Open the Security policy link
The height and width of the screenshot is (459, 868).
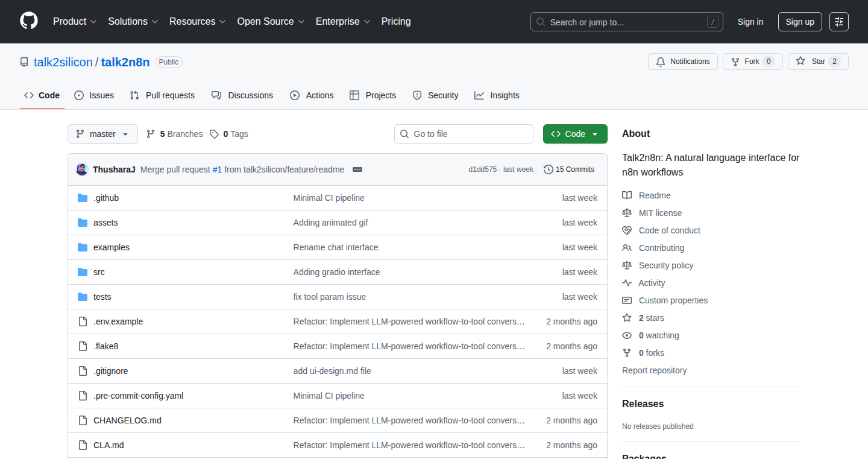click(666, 265)
